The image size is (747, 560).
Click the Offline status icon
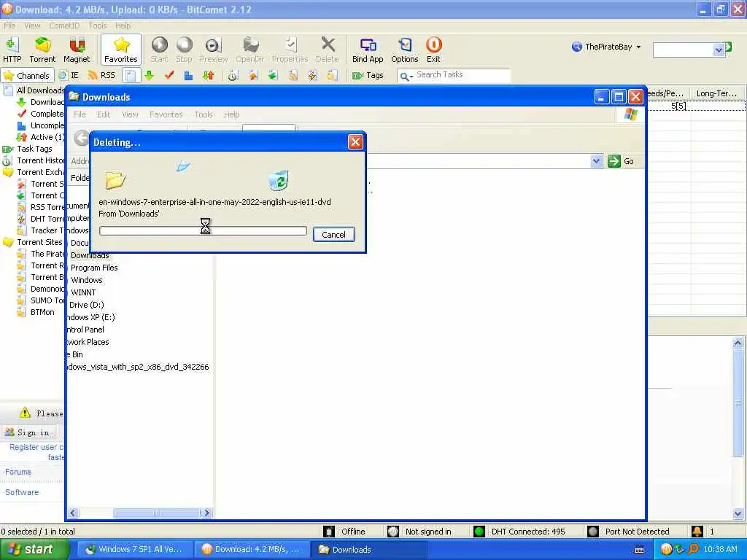329,532
